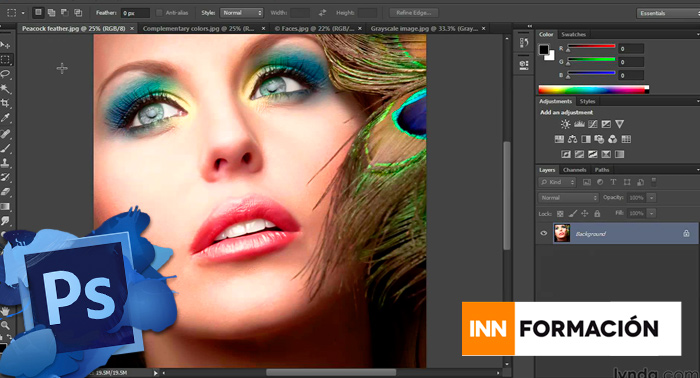Open the layer Kind filter dropdown
This screenshot has width=700, height=378.
557,182
